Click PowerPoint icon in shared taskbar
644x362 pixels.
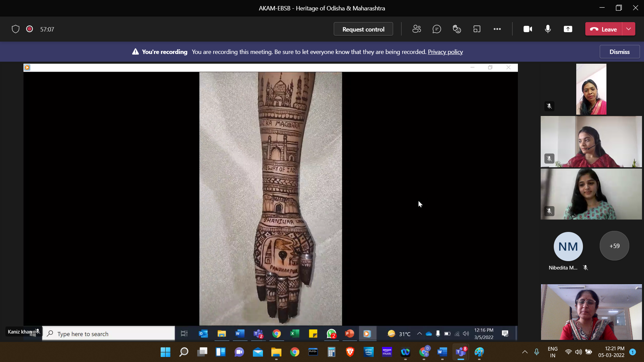point(350,334)
